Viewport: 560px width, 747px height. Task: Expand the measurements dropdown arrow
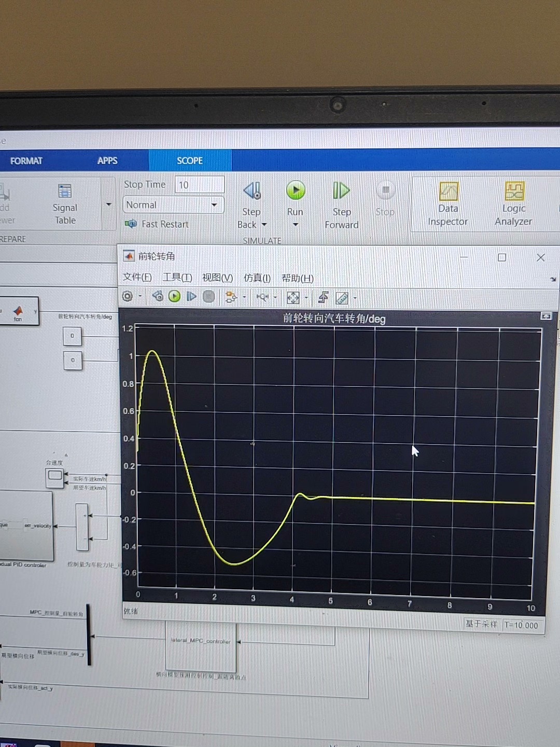tap(355, 298)
